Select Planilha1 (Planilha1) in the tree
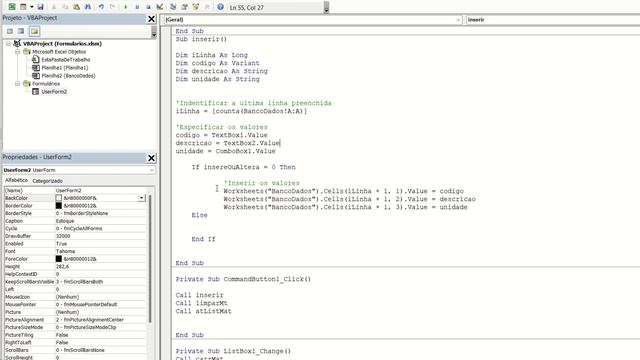The width and height of the screenshot is (640, 360). pos(64,68)
